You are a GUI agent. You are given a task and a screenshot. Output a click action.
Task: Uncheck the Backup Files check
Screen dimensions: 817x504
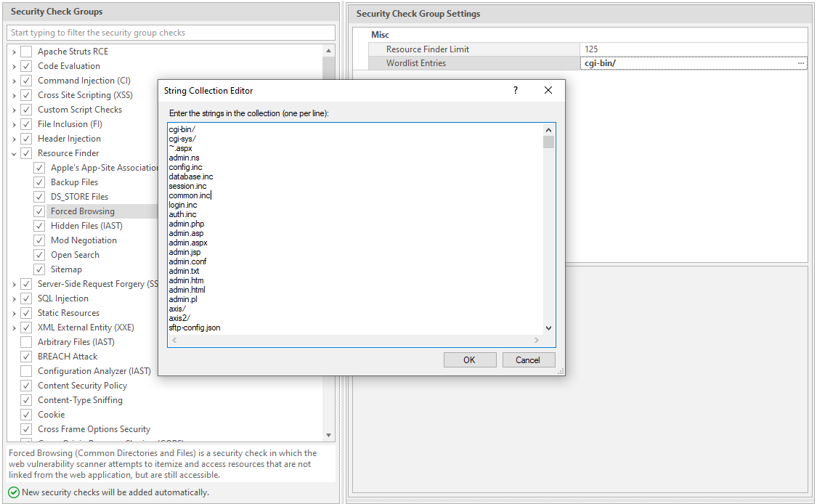point(38,182)
